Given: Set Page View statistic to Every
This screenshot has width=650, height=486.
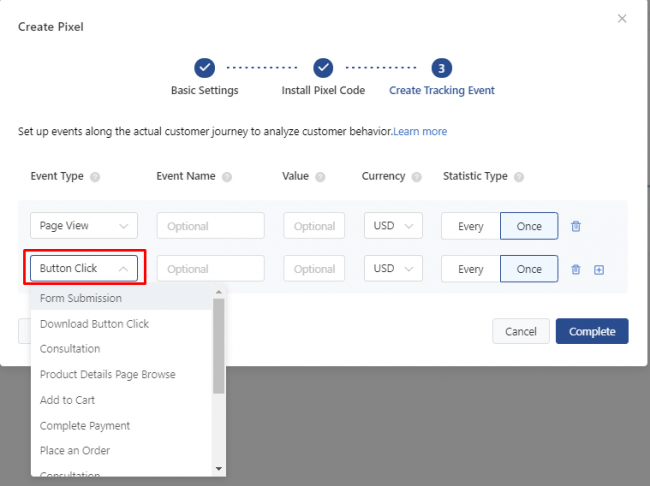Looking at the screenshot, I should point(471,226).
